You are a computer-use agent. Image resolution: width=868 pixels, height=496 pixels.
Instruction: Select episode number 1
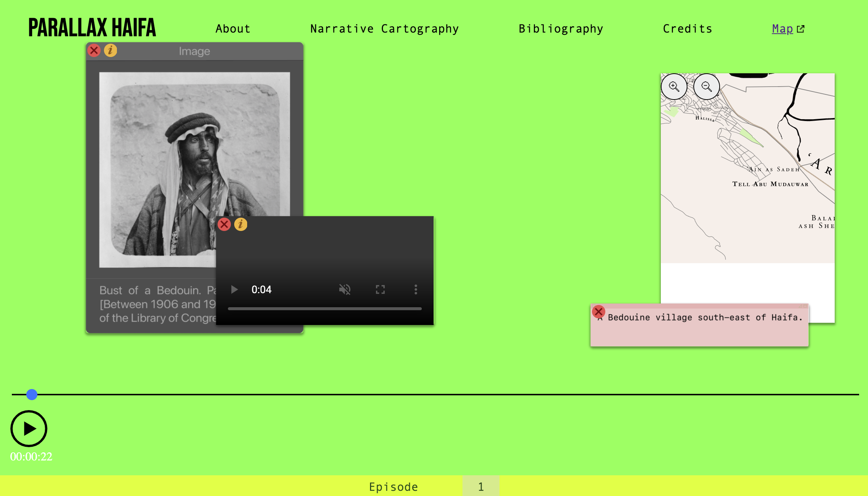(481, 486)
